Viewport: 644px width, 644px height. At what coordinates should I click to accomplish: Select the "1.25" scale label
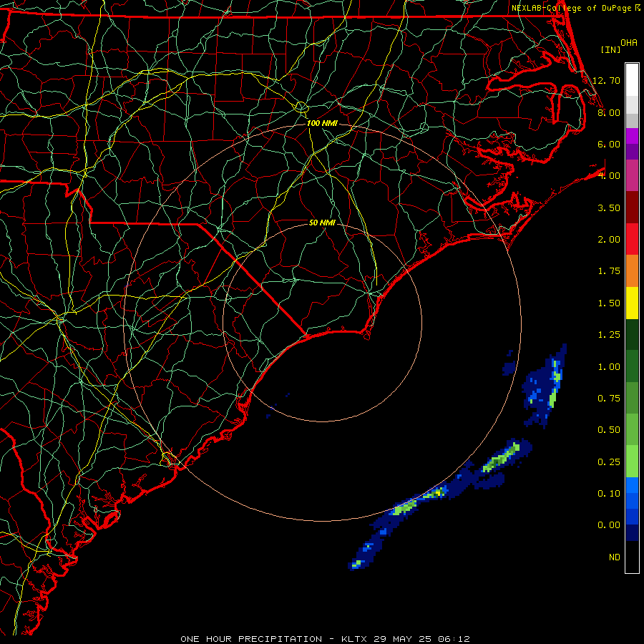(609, 335)
